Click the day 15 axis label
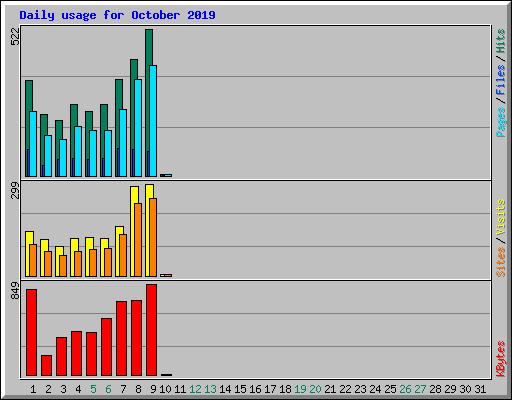This screenshot has height=400, width=512. coord(240,389)
